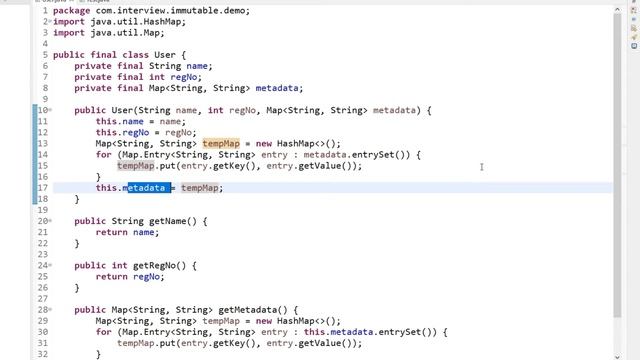This screenshot has width=640, height=360.
Task: Click 'entry.getValue()' on line 15
Action: click(x=309, y=166)
